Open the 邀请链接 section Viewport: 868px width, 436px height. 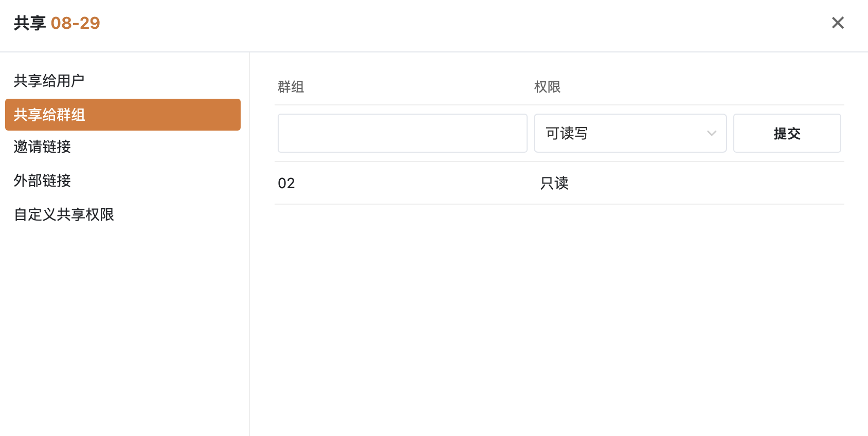[x=42, y=147]
